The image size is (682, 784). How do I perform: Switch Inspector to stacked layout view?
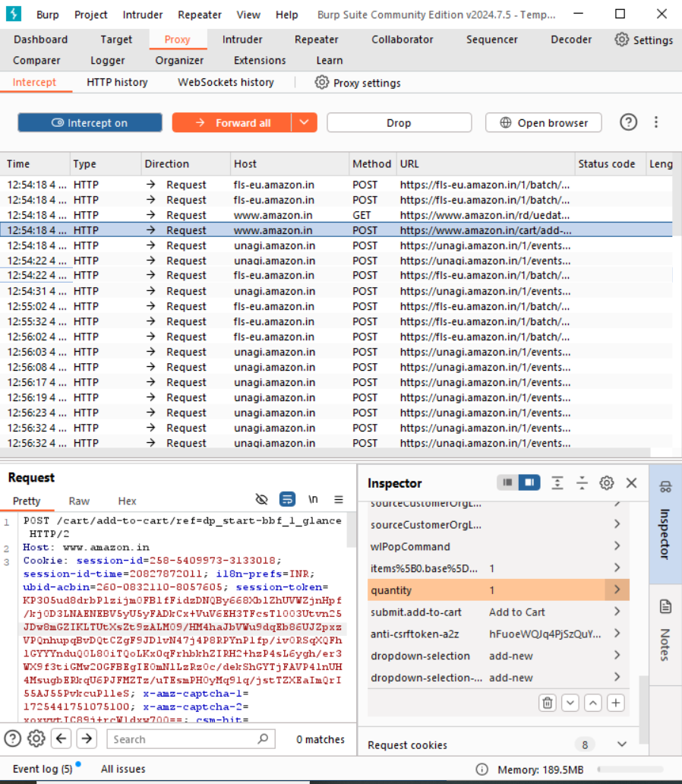click(x=507, y=482)
